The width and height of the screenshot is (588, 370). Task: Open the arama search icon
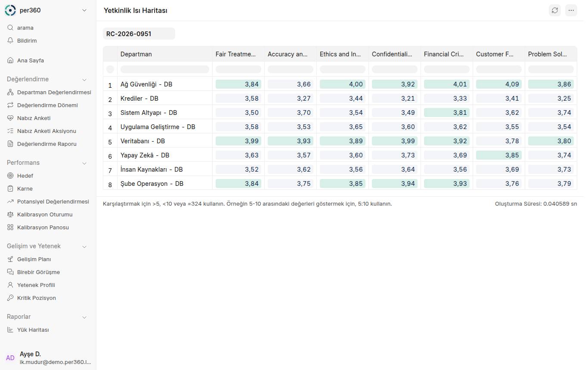[x=10, y=28]
